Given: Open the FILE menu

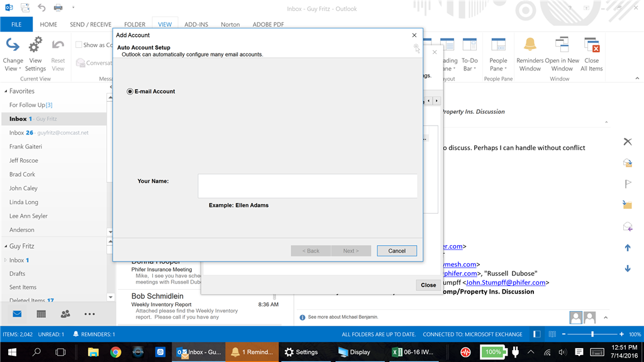Looking at the screenshot, I should (x=16, y=24).
